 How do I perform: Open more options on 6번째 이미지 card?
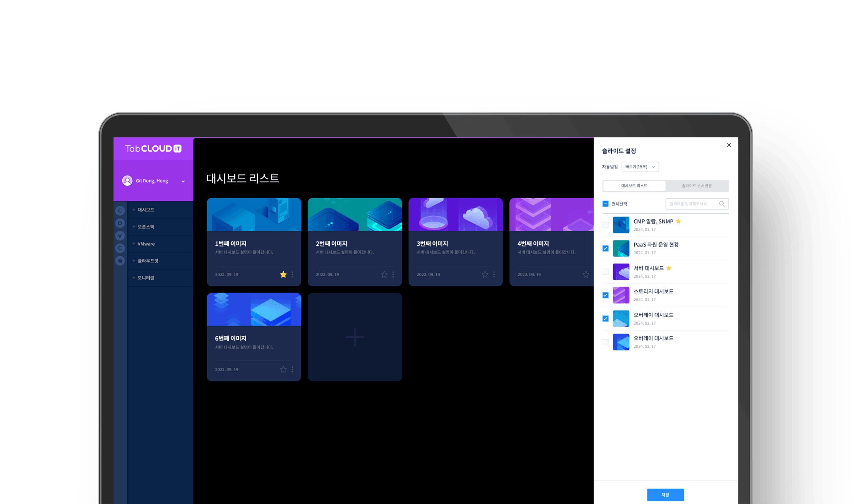(x=292, y=369)
